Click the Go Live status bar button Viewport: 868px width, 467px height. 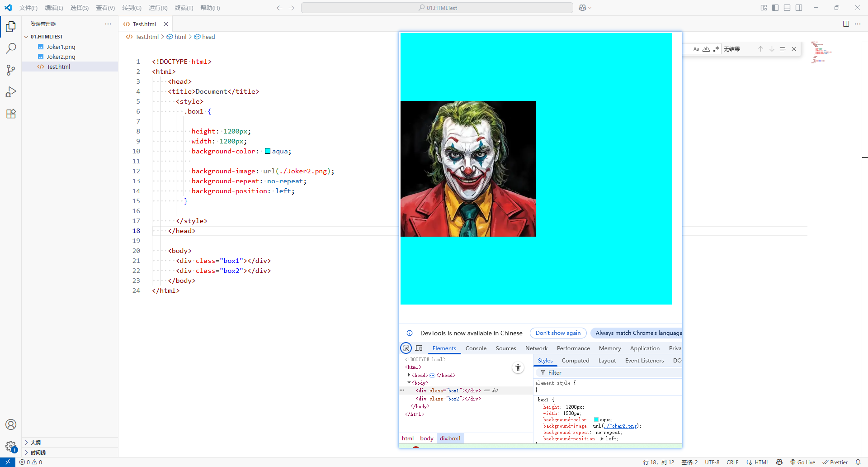point(802,462)
